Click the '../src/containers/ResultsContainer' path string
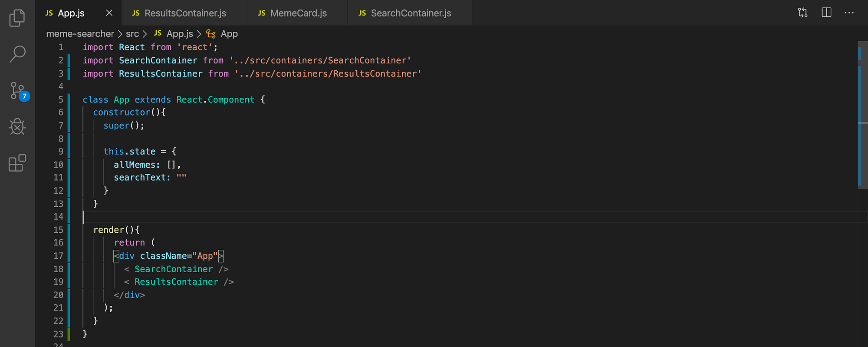This screenshot has height=347, width=868. coord(328,73)
